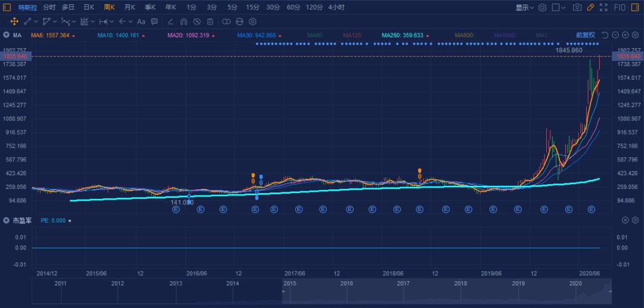Switch to the 月K monthly chart tab
The image size is (644, 308).
[x=129, y=8]
